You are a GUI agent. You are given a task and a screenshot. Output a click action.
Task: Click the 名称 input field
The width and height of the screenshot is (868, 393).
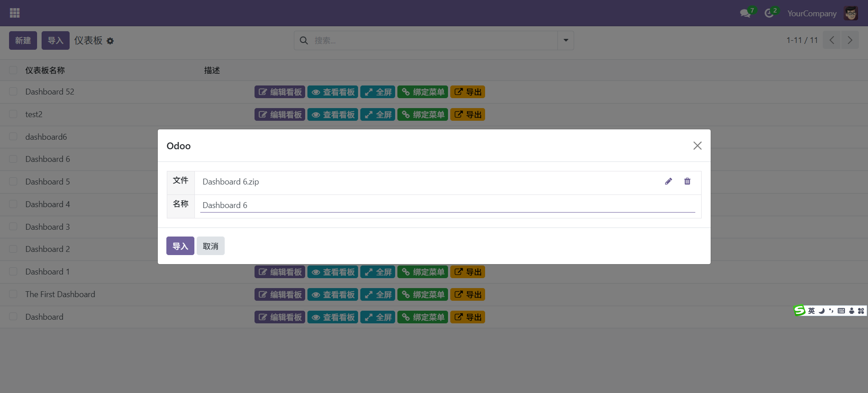coord(447,205)
